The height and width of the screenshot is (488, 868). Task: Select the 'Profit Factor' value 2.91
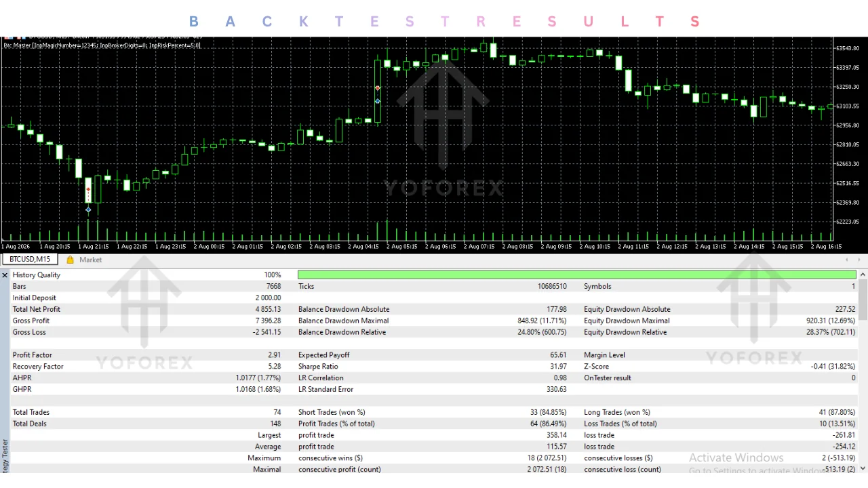point(275,354)
